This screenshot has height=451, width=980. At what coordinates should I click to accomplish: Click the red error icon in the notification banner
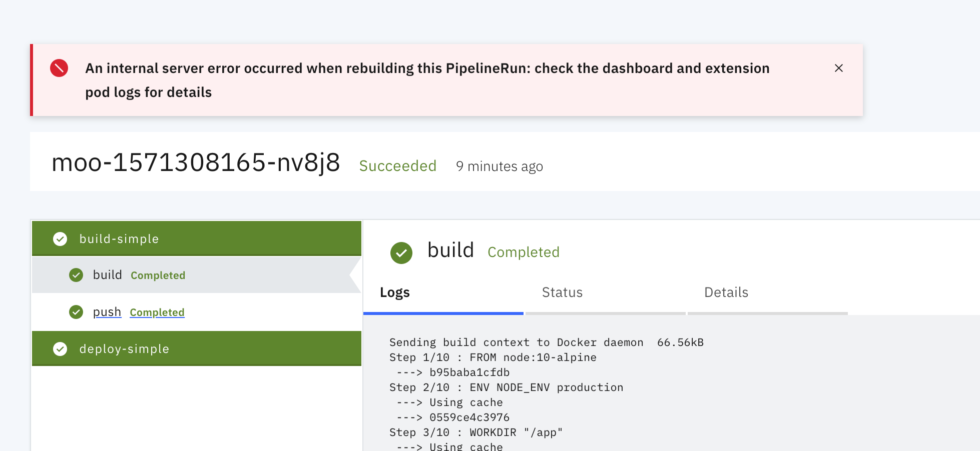59,68
